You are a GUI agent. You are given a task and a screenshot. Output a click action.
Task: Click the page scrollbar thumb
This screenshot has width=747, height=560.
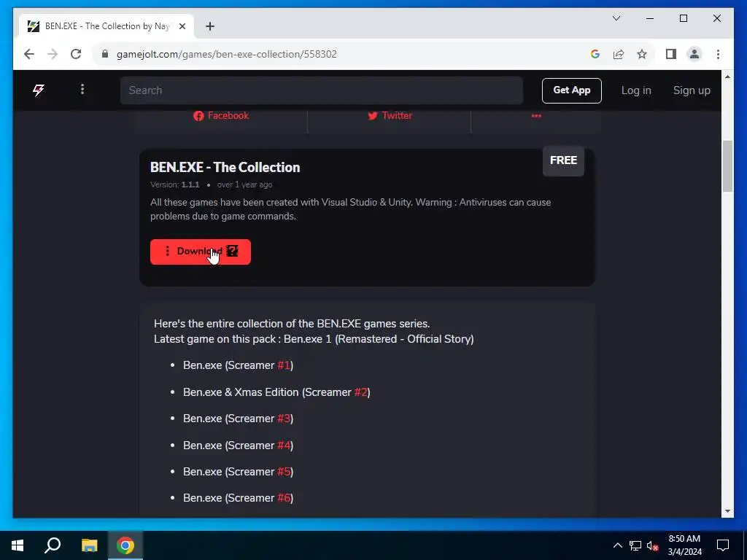coord(727,166)
